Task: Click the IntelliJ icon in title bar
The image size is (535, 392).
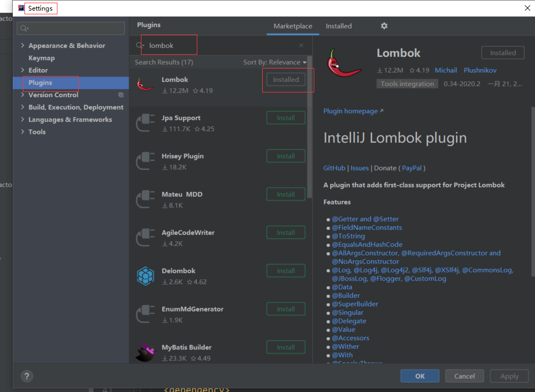Action: point(21,8)
